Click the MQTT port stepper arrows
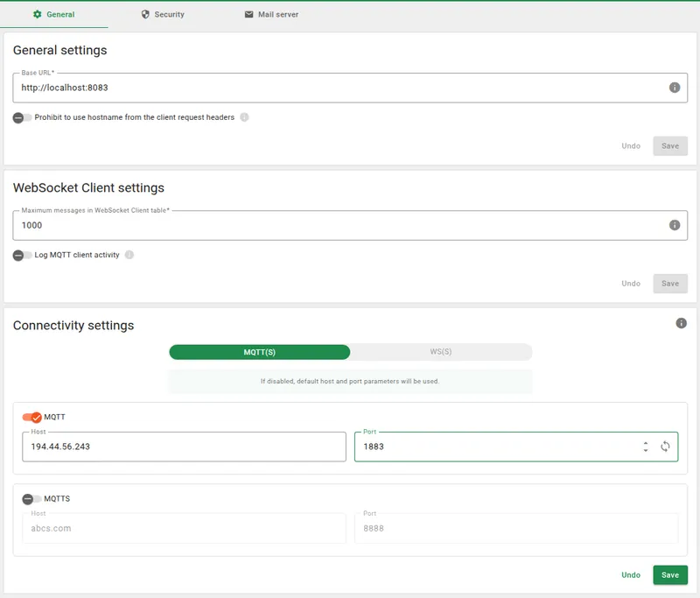The height and width of the screenshot is (598, 700). click(645, 447)
